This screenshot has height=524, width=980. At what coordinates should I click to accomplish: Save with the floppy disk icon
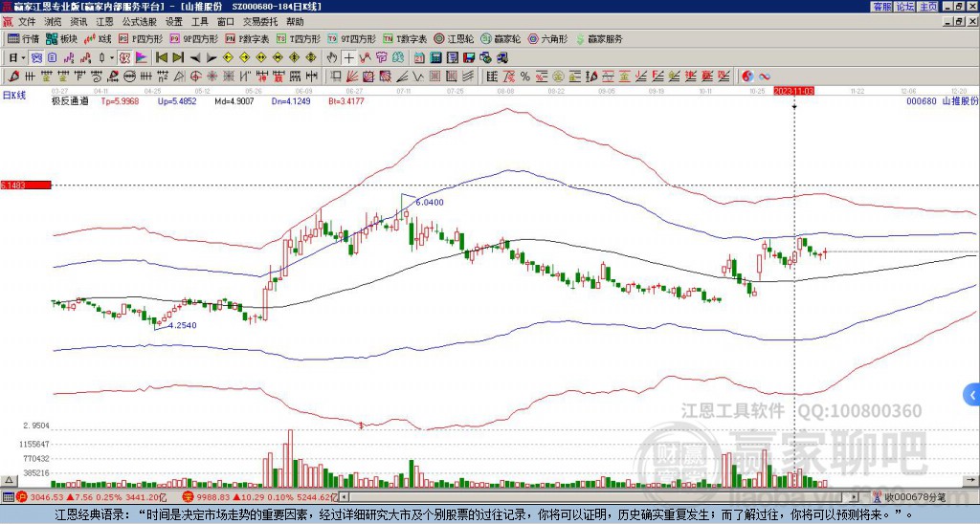click(469, 58)
